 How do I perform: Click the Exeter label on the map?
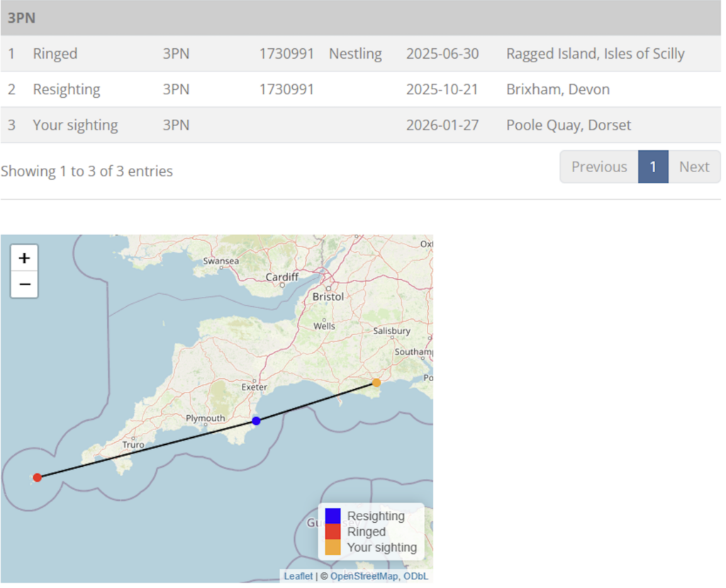[x=255, y=387]
